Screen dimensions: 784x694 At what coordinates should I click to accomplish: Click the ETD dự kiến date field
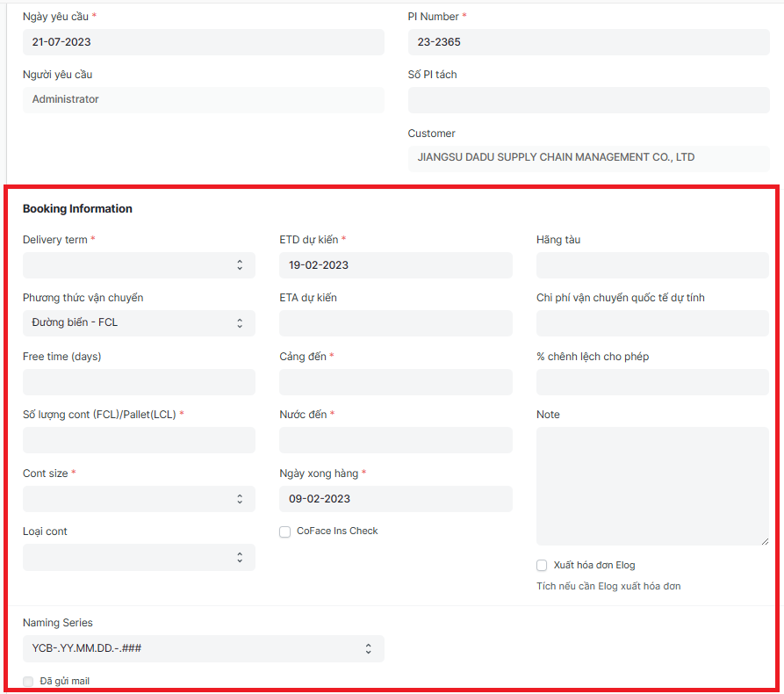click(x=395, y=265)
